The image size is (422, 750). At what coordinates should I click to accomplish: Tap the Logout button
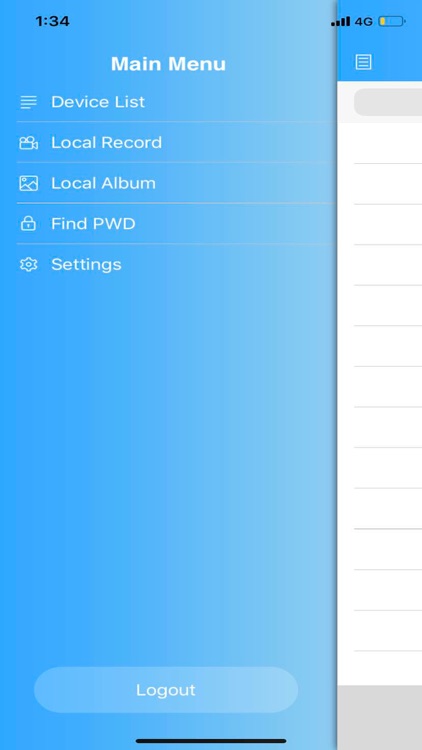pyautogui.click(x=166, y=690)
